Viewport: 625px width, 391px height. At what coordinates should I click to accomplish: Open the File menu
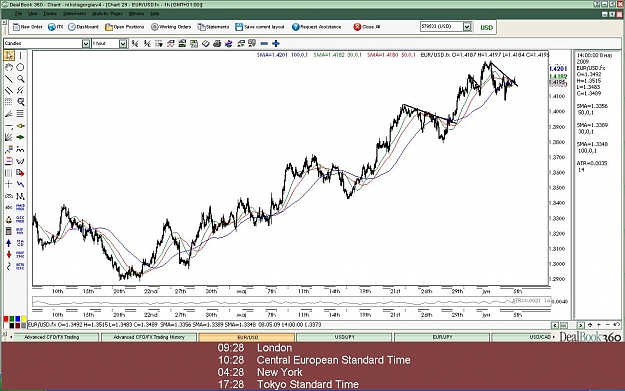click(x=18, y=14)
